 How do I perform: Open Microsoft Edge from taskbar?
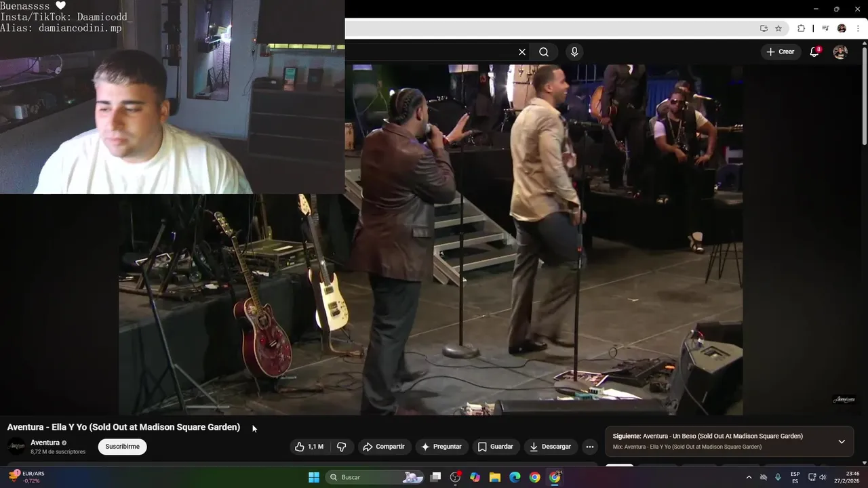(515, 477)
